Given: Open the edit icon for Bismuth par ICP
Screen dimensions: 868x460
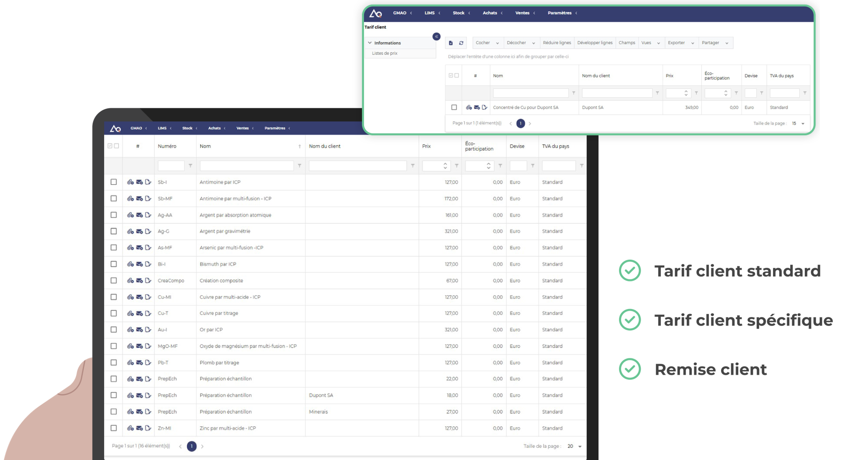Looking at the screenshot, I should pyautogui.click(x=148, y=264).
